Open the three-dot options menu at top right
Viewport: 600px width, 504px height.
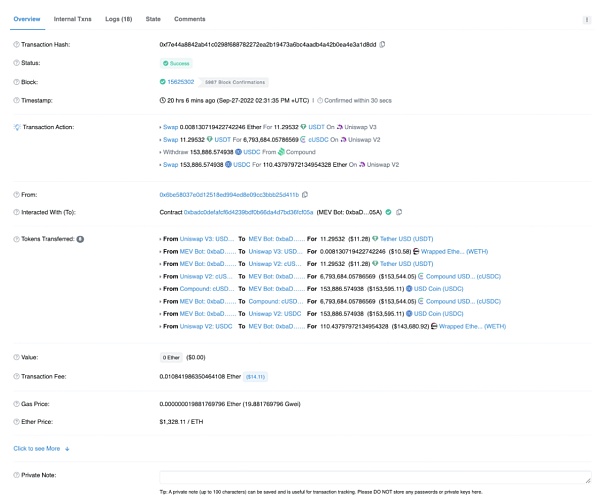coord(586,19)
